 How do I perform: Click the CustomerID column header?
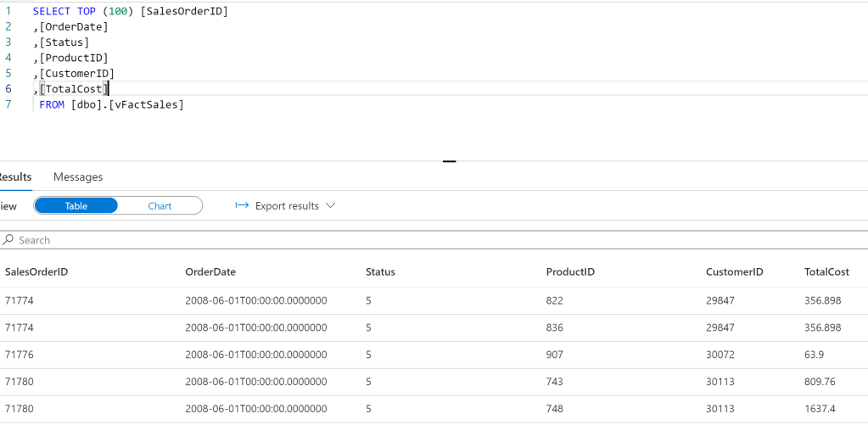point(735,272)
